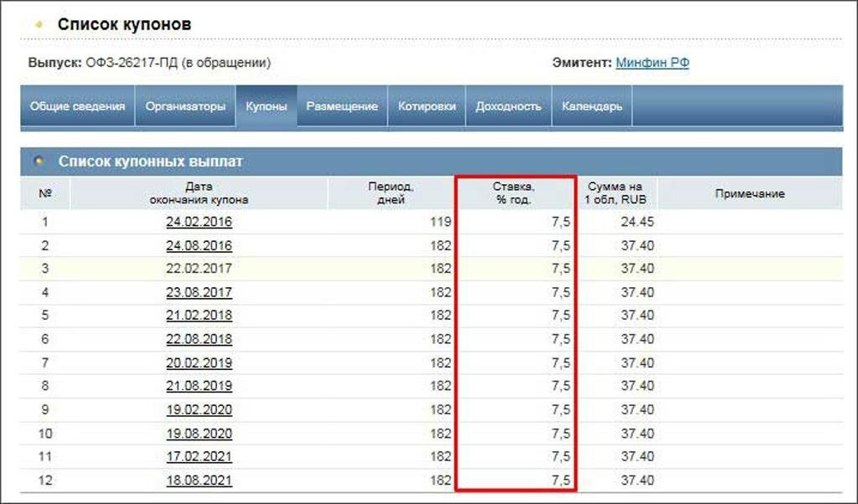Click the Дата окончания купона column header
The width and height of the screenshot is (858, 504).
click(x=199, y=193)
